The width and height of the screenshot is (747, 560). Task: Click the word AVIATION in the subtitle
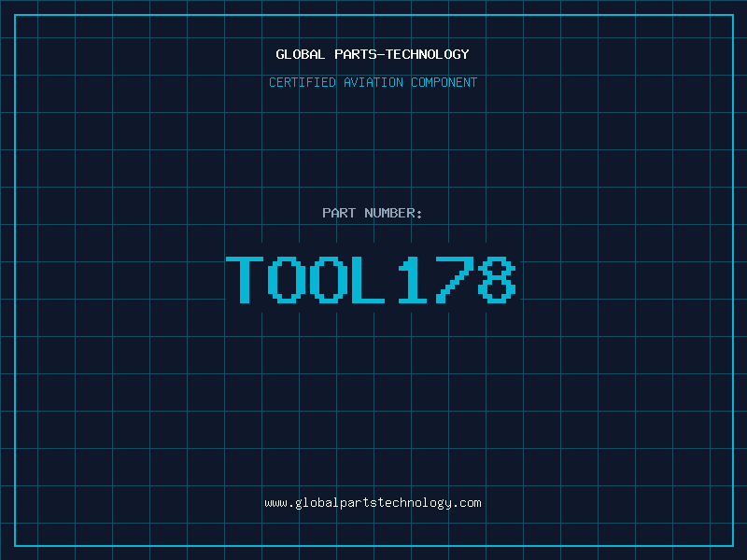(373, 82)
